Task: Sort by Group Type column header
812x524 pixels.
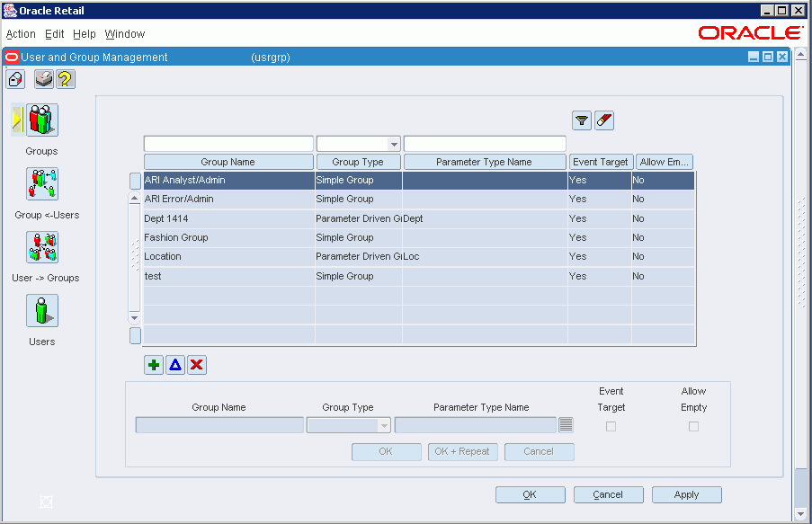Action: (x=359, y=162)
